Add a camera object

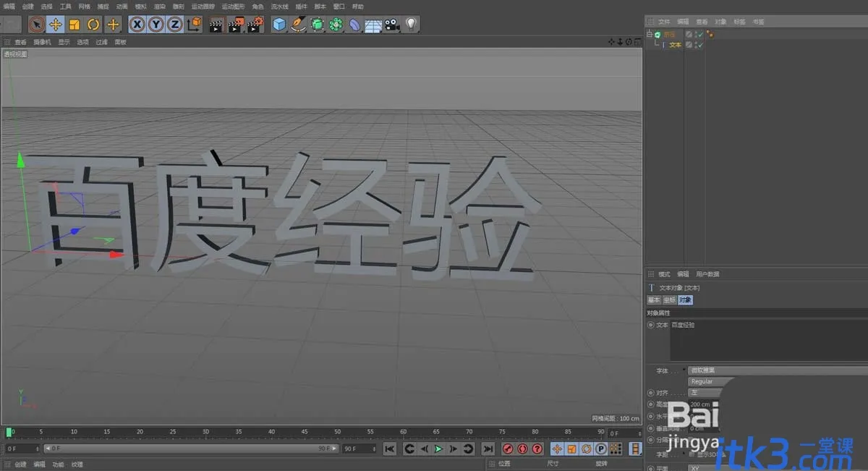392,25
